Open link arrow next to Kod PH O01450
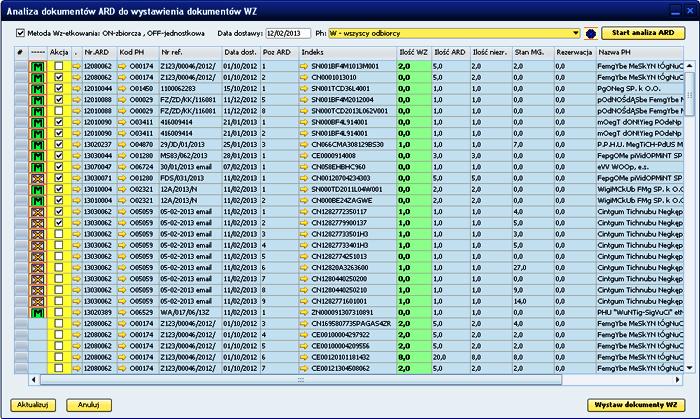This screenshot has width=700, height=419. click(122, 89)
